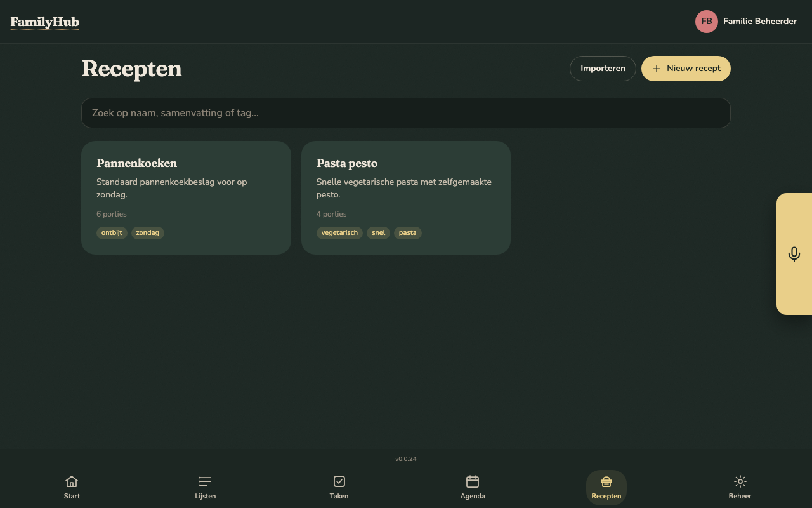Open the Pasta pesto recipe title
The image size is (812, 508).
click(x=347, y=163)
